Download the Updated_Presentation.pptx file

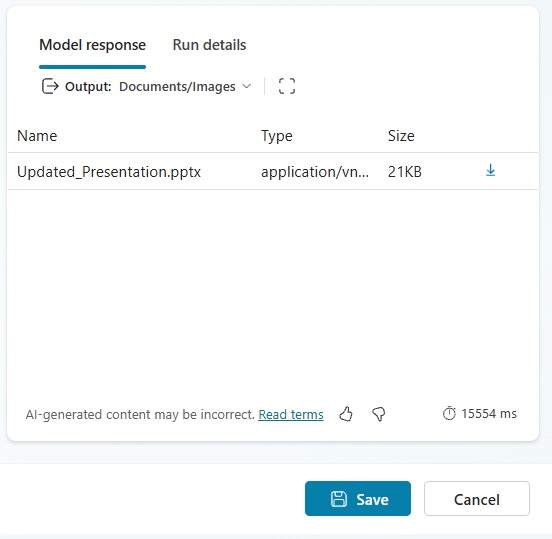(x=490, y=170)
